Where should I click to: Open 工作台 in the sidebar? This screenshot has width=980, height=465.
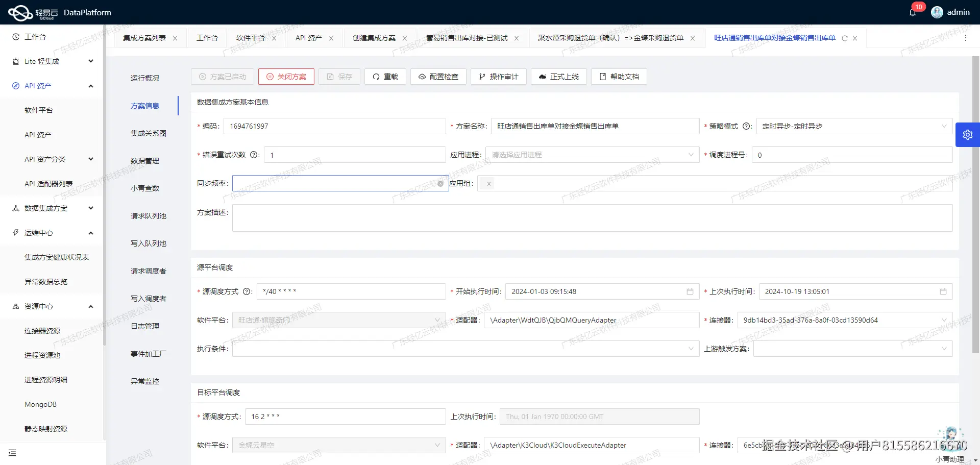(35, 37)
